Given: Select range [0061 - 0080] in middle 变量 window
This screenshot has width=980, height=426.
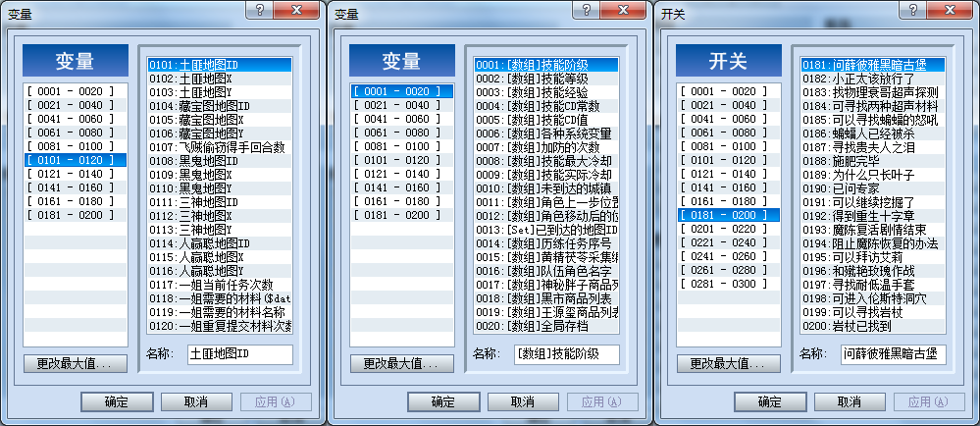Looking at the screenshot, I should pos(402,133).
